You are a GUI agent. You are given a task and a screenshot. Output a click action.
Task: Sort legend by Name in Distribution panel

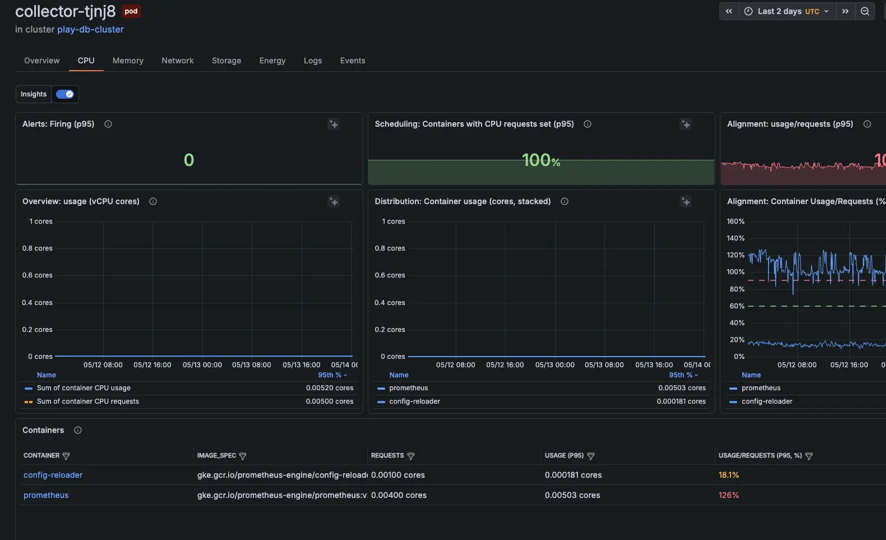tap(398, 375)
